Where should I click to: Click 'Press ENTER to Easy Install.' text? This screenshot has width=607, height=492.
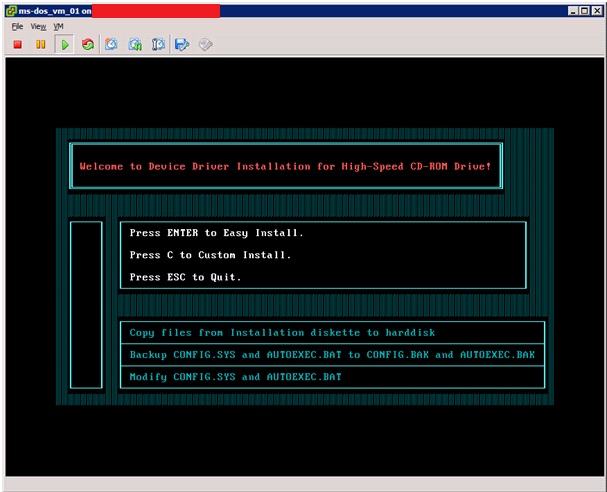coord(216,233)
